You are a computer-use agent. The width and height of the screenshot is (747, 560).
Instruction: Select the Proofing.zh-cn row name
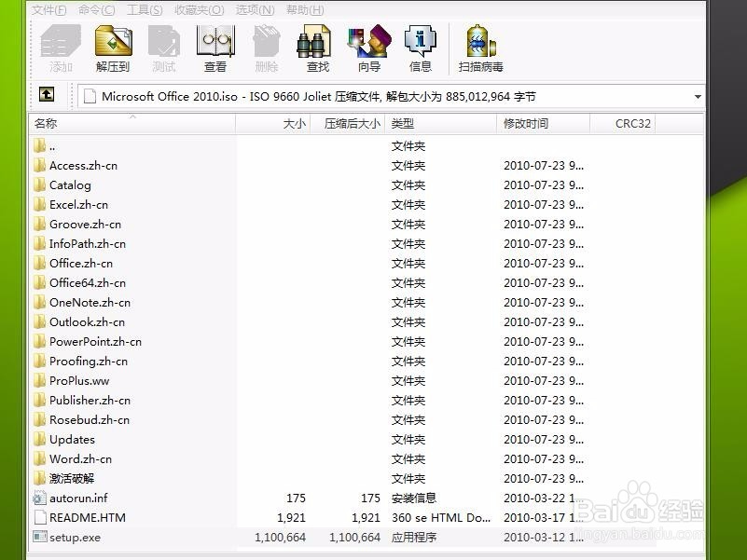(x=89, y=361)
